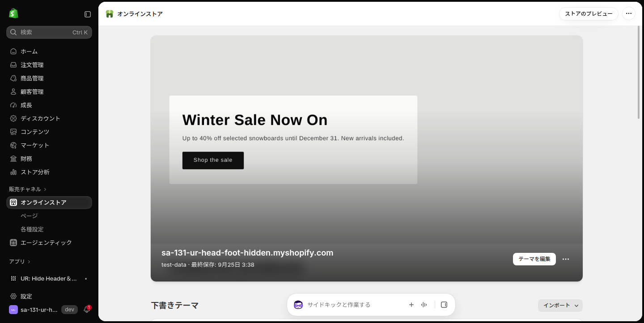Viewport: 644px width, 323px height.
Task: Go to the ページ pages submenu
Action: point(29,216)
